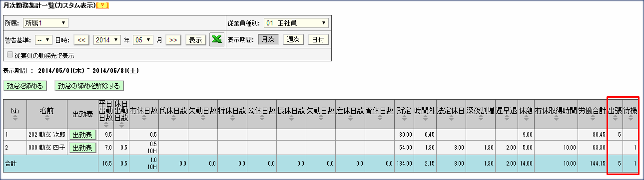Viewport: 644px width, 180px height.
Task: Open the year dropdown showing 2014
Action: [107, 40]
